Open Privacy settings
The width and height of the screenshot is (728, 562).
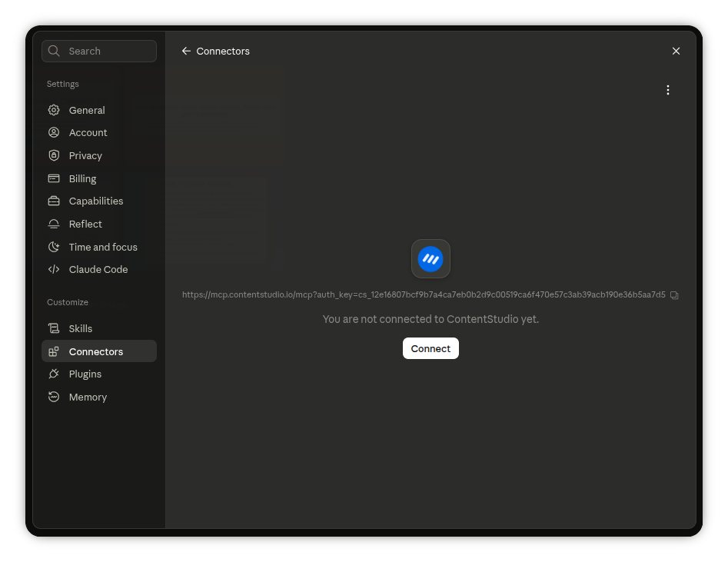(x=99, y=155)
